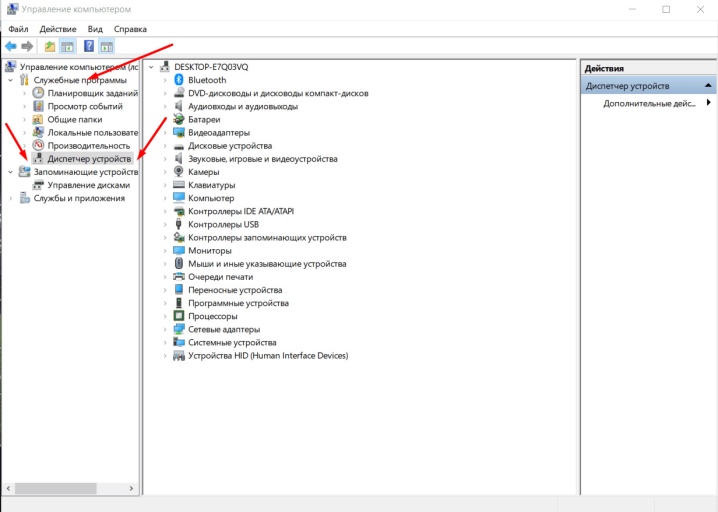This screenshot has height=512, width=718.
Task: Click the Управление дисками disk icon
Action: (x=38, y=185)
